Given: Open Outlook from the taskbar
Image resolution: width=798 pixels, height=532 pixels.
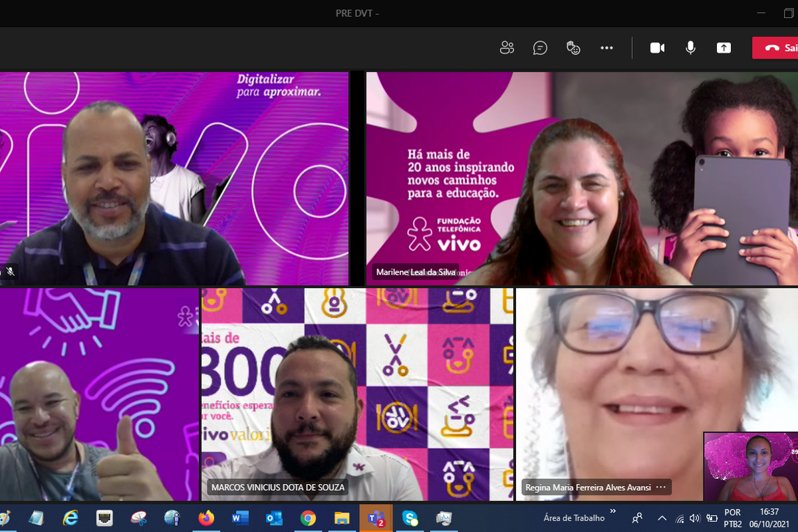Looking at the screenshot, I should click(x=274, y=518).
